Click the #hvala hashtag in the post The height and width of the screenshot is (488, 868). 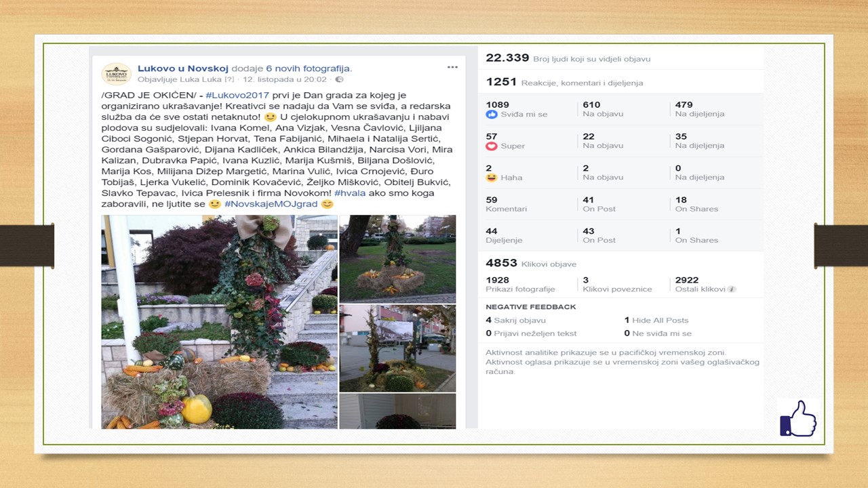348,193
